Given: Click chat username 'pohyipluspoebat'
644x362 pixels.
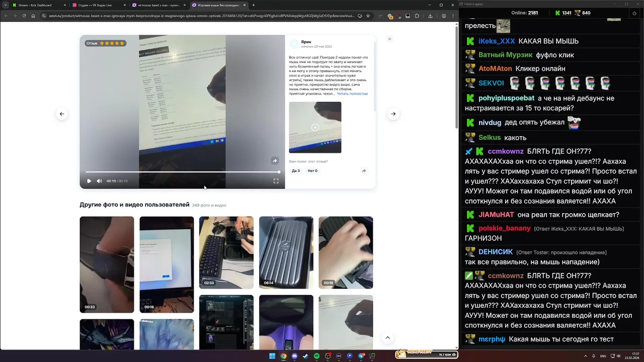Looking at the screenshot, I should [x=506, y=98].
